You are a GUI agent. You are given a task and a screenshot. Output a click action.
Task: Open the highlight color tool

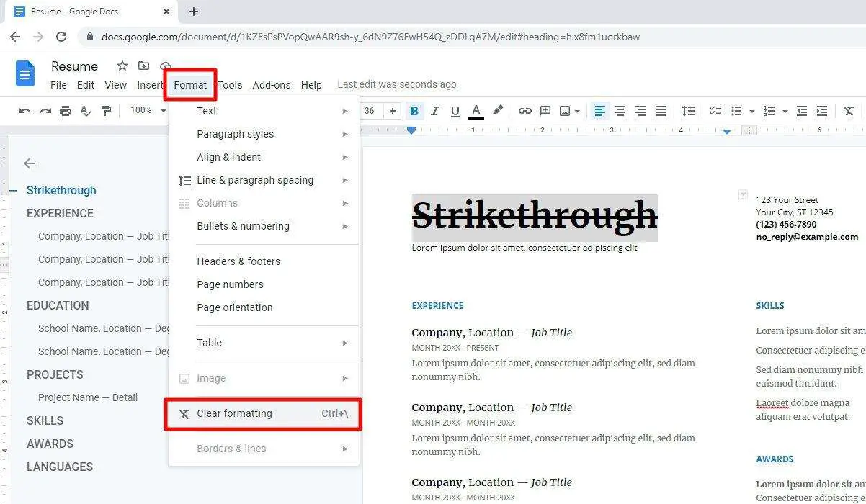(498, 111)
